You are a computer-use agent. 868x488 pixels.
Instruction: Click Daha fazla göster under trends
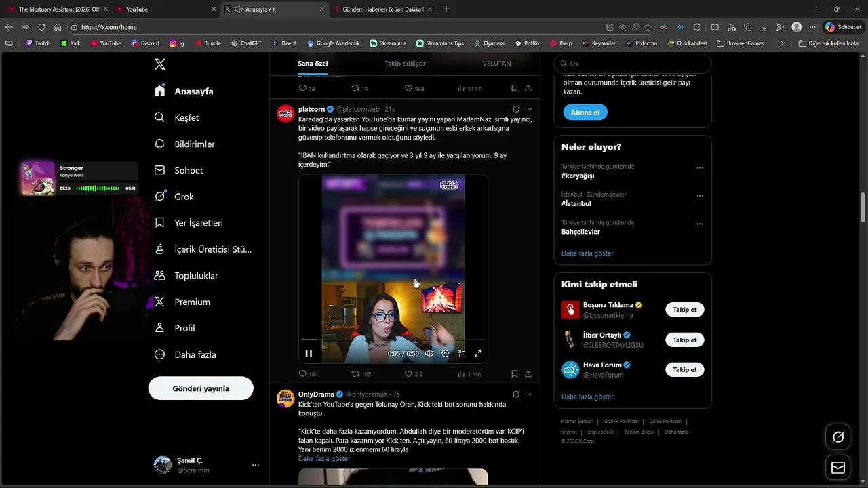[587, 253]
